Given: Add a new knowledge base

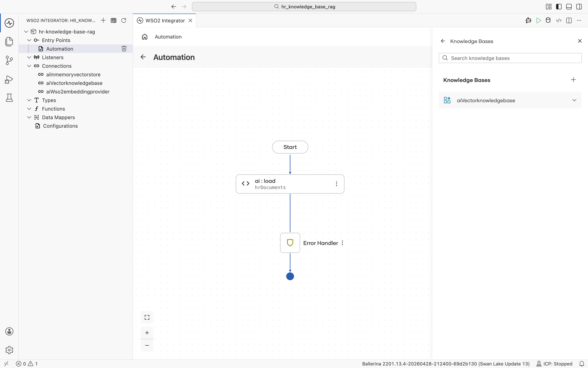Looking at the screenshot, I should [x=573, y=80].
